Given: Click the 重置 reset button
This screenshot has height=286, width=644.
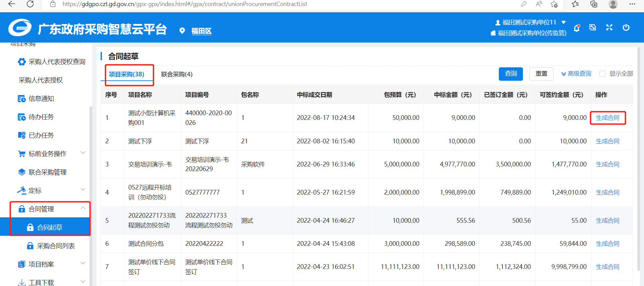Looking at the screenshot, I should pyautogui.click(x=541, y=74).
